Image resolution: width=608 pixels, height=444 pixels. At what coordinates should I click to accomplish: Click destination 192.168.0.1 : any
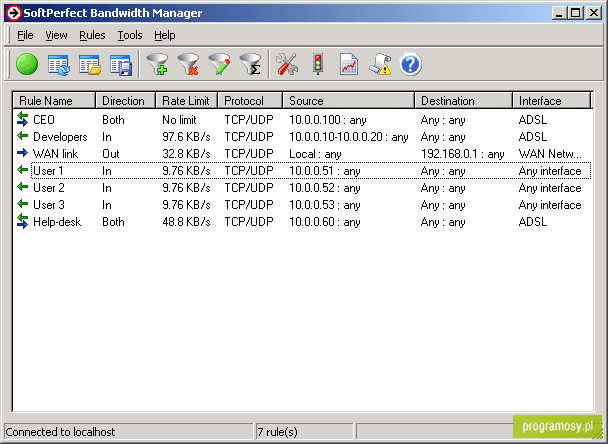click(x=463, y=154)
